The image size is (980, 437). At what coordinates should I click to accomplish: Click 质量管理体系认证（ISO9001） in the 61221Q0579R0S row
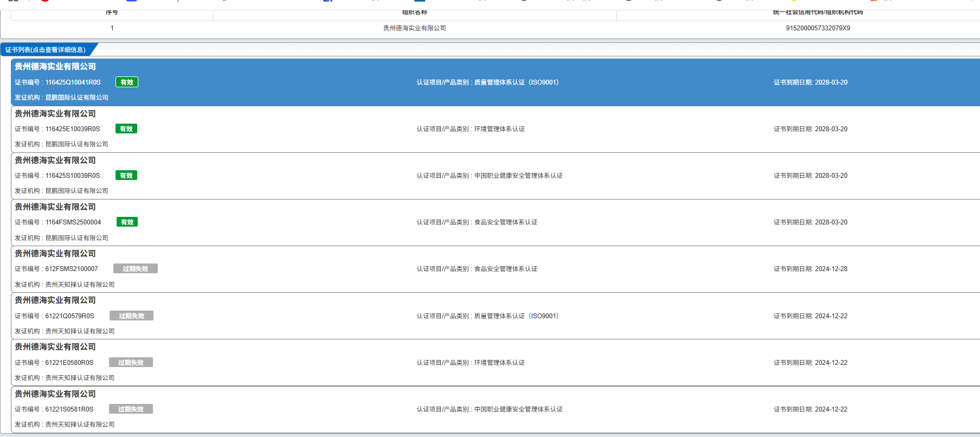tap(516, 316)
